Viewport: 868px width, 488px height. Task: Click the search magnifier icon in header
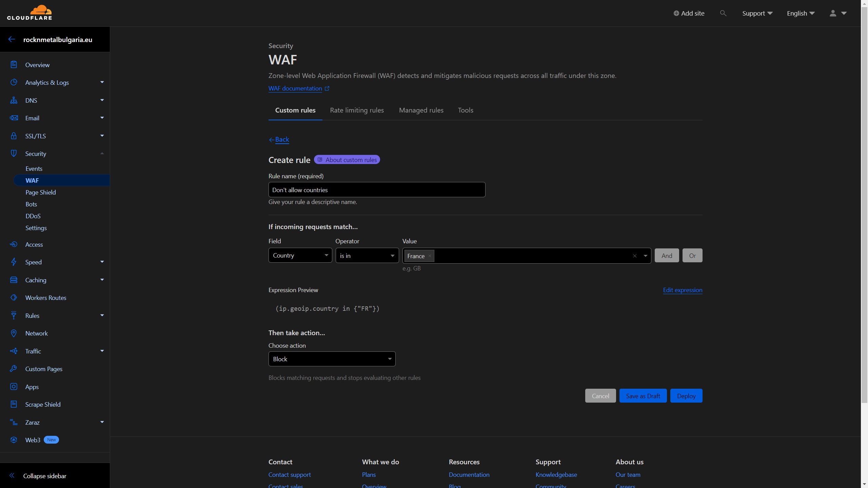pyautogui.click(x=723, y=13)
